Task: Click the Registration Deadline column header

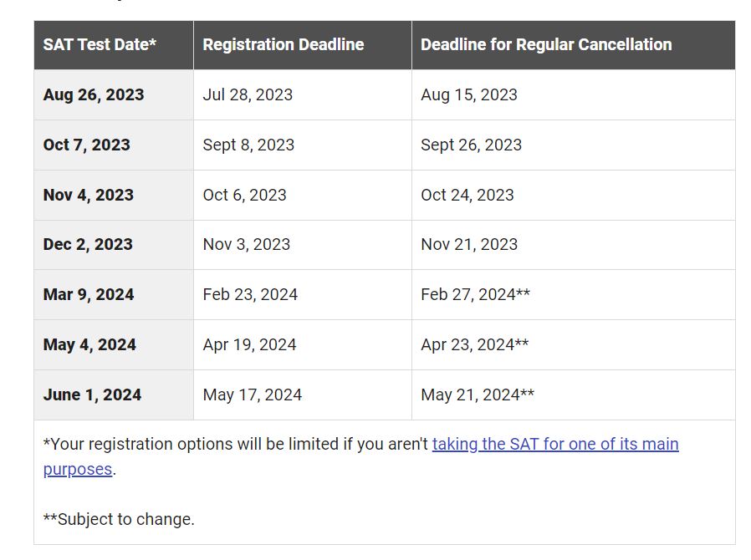Action: (303, 45)
